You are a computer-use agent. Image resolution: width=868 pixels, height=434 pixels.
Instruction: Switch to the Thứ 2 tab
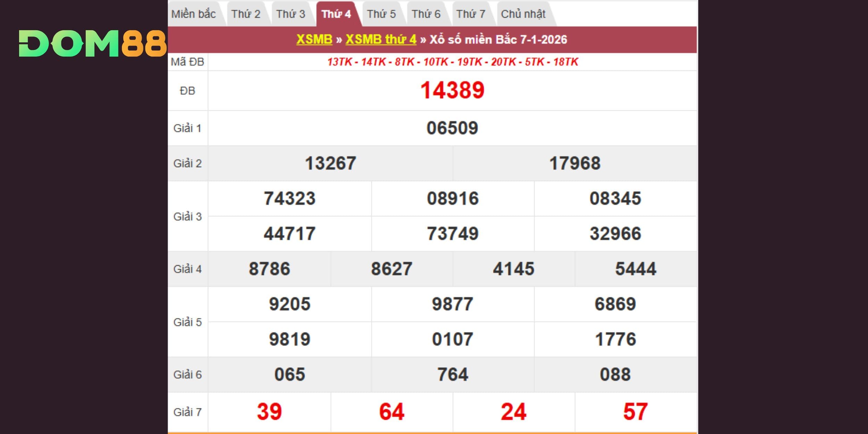[x=246, y=14]
